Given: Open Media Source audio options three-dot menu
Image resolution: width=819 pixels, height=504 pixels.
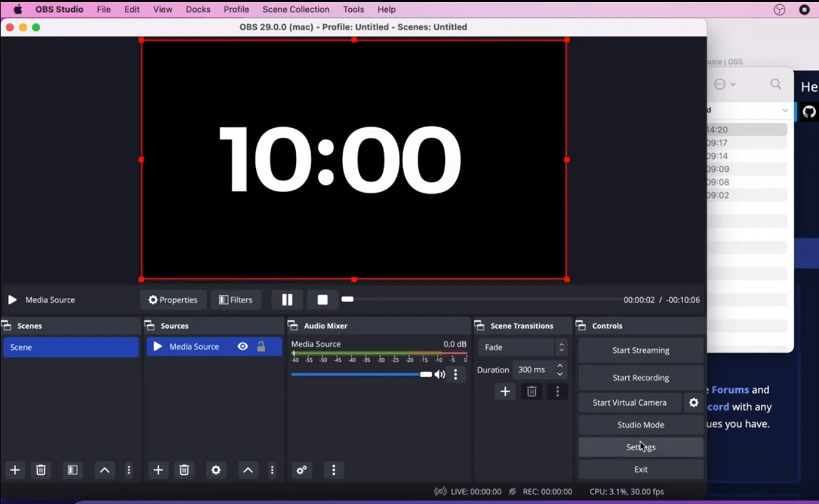Looking at the screenshot, I should [x=455, y=374].
